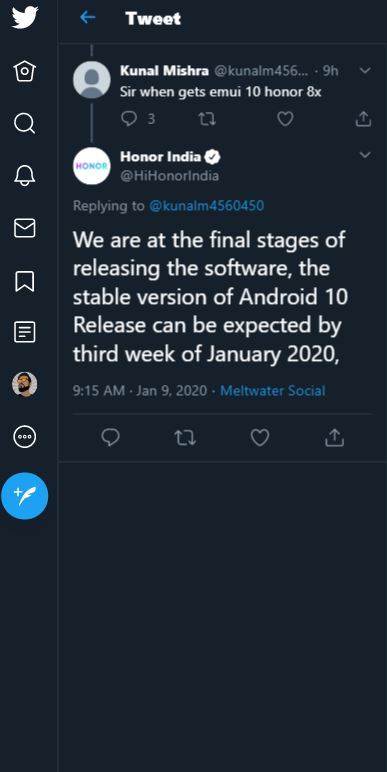Reply to the Honor India tweet
Screen dimensions: 387x772
[110, 437]
